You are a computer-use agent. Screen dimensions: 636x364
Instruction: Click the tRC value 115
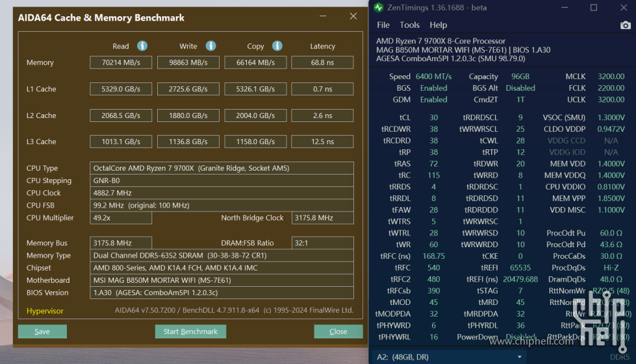tap(433, 175)
